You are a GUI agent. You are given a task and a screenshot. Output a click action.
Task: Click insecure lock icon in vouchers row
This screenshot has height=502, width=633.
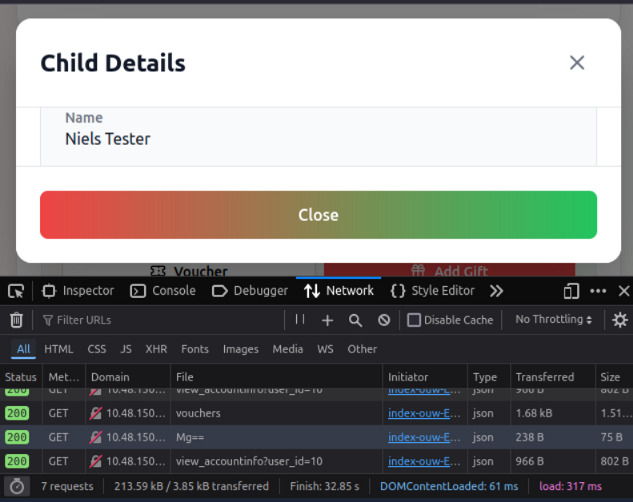[x=96, y=413]
